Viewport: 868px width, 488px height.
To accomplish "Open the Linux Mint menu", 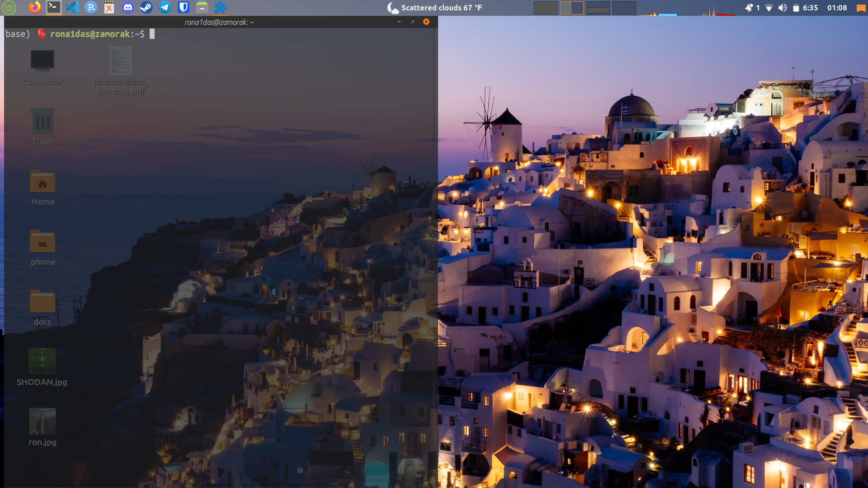I will [9, 8].
